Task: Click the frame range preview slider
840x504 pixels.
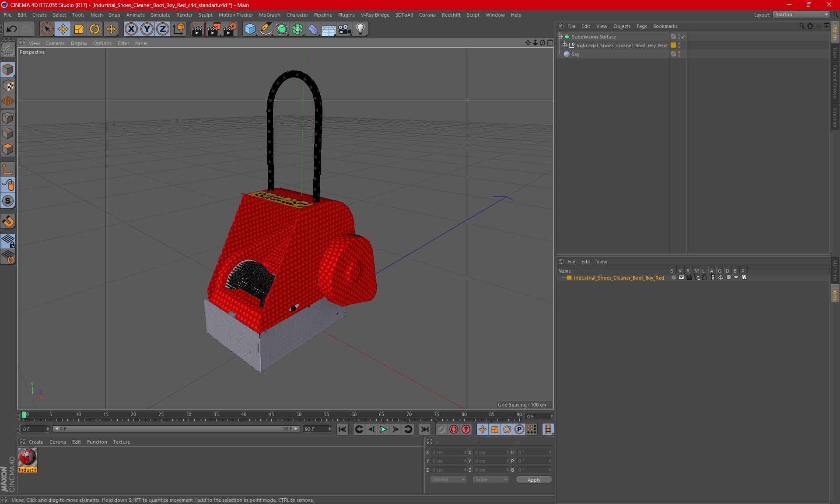Action: (176, 429)
